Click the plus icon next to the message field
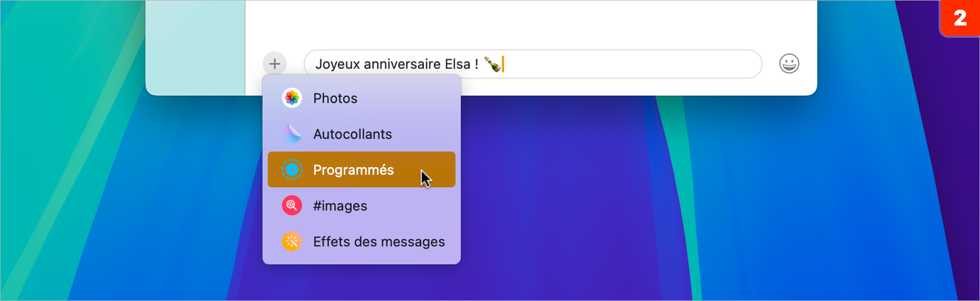The image size is (980, 301). coord(275,63)
